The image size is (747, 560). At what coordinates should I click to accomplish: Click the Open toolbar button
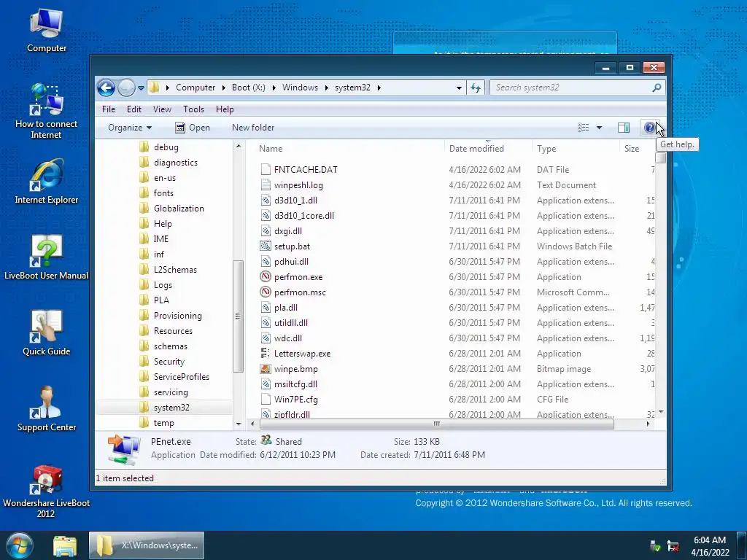(193, 128)
